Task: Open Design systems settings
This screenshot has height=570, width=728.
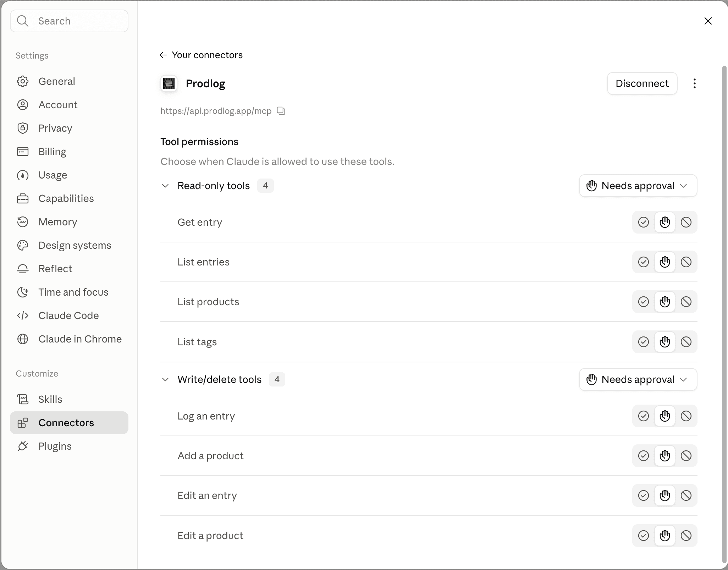Action: pyautogui.click(x=69, y=245)
